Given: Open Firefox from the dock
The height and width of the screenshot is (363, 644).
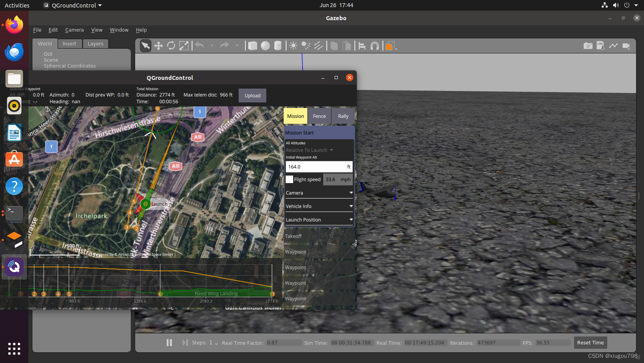Looking at the screenshot, I should point(14,25).
